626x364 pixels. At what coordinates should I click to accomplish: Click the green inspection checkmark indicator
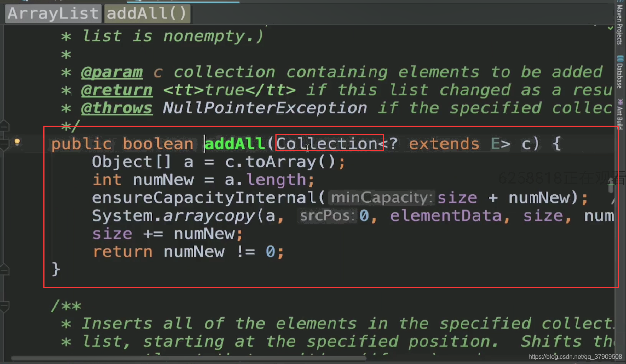click(610, 28)
